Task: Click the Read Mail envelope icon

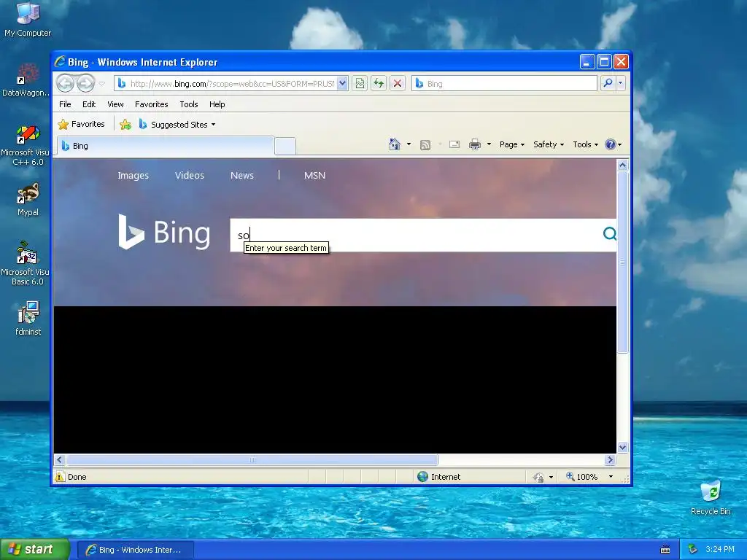Action: [x=454, y=144]
